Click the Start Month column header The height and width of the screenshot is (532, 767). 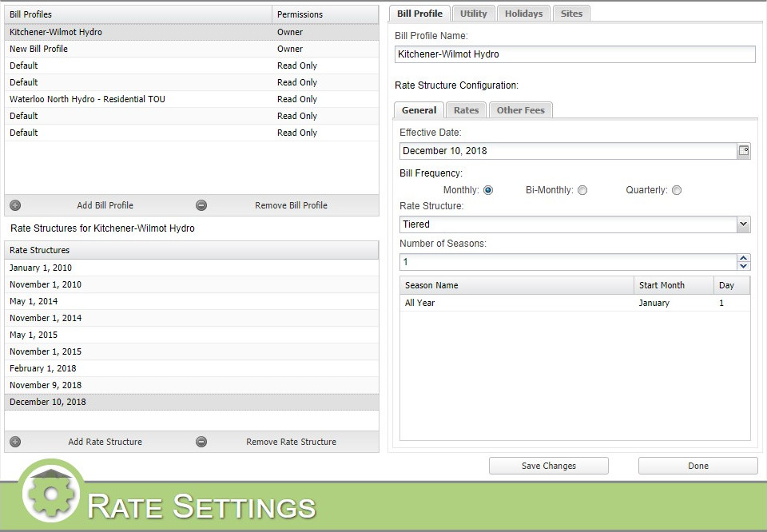pos(674,285)
